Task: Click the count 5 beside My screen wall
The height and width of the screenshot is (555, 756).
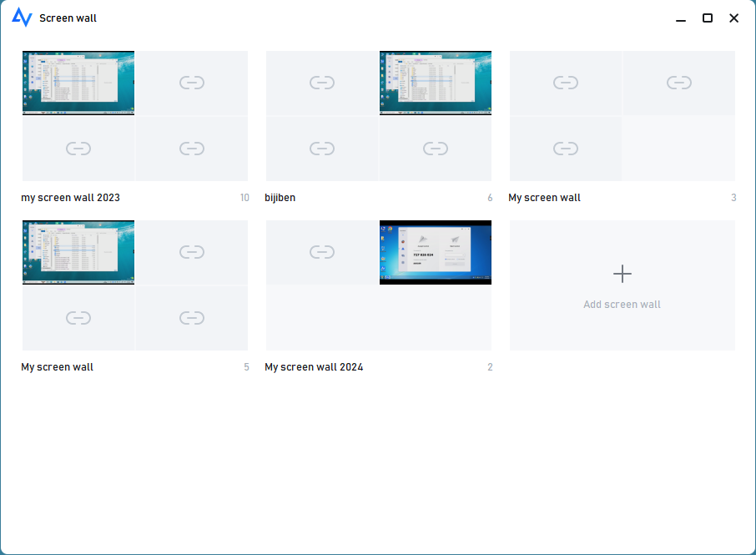Action: click(x=245, y=366)
